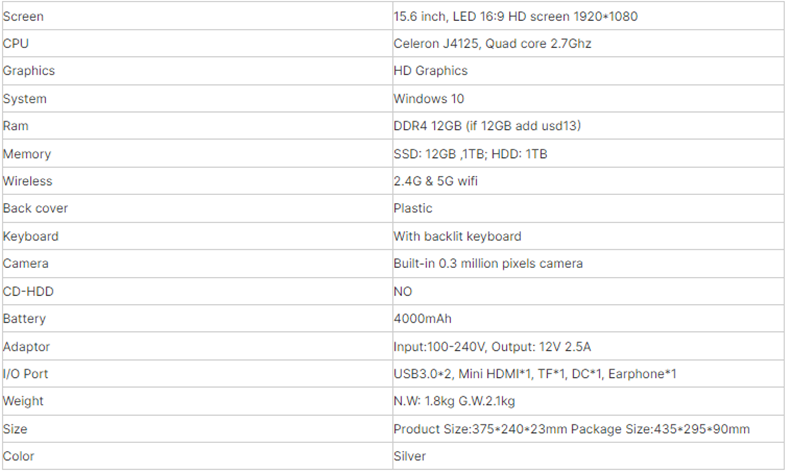Image resolution: width=790 pixels, height=472 pixels.
Task: Select the Product Size dimensions text
Action: point(571,429)
